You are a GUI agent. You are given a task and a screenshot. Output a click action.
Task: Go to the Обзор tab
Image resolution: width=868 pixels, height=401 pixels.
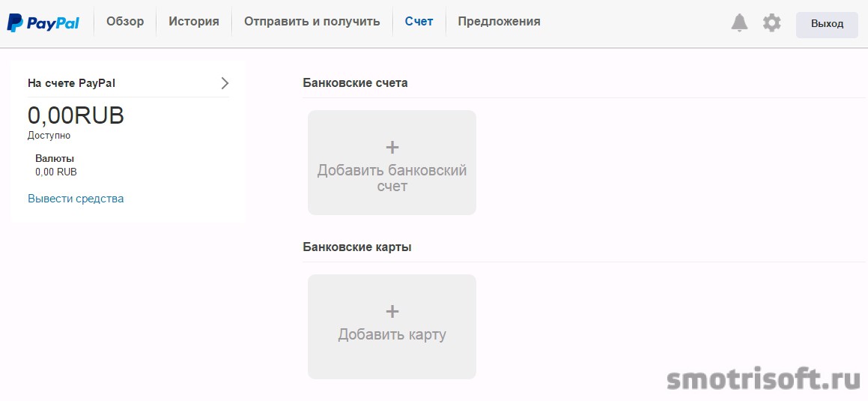[125, 22]
